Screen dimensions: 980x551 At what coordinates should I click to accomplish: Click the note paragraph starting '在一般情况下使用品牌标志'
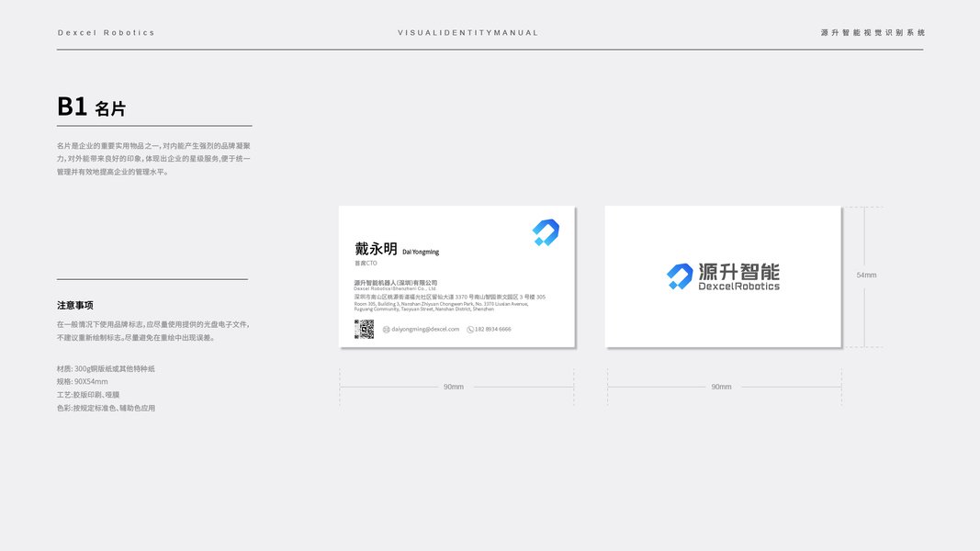153,332
